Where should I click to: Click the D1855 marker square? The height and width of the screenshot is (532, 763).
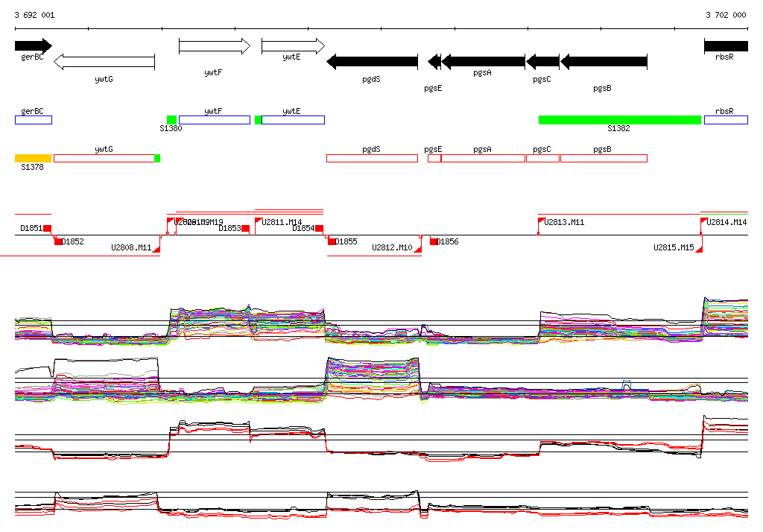point(332,242)
